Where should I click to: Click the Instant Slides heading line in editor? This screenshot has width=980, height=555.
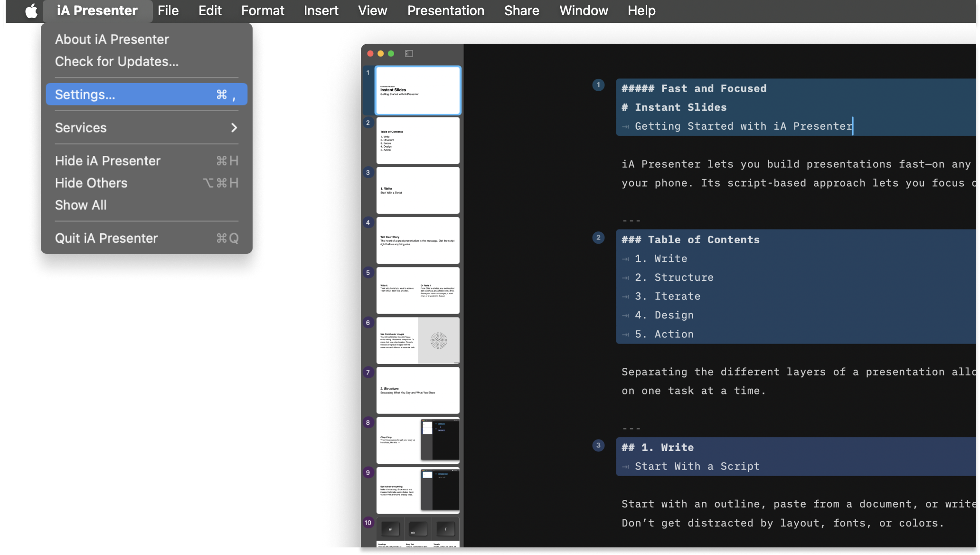pyautogui.click(x=680, y=107)
